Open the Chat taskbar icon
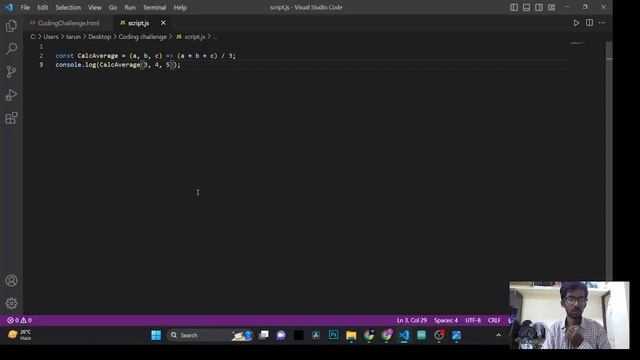The height and width of the screenshot is (360, 640). point(281,335)
